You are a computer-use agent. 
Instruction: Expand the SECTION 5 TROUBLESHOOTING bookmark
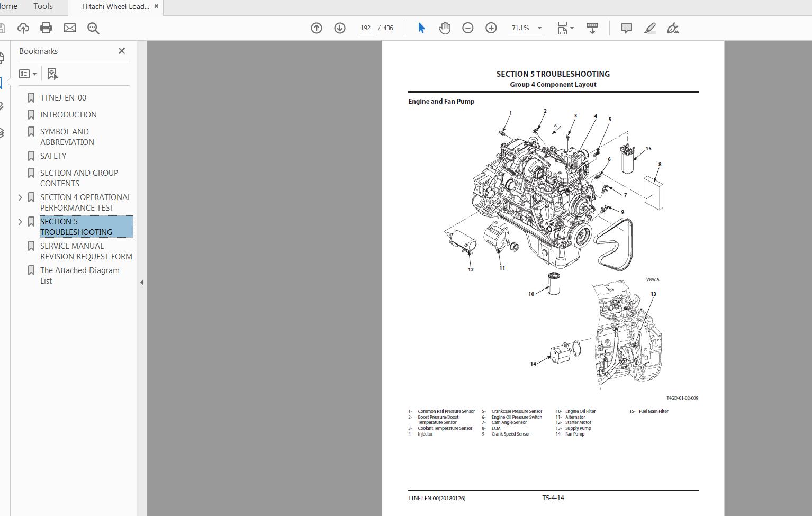(x=20, y=222)
